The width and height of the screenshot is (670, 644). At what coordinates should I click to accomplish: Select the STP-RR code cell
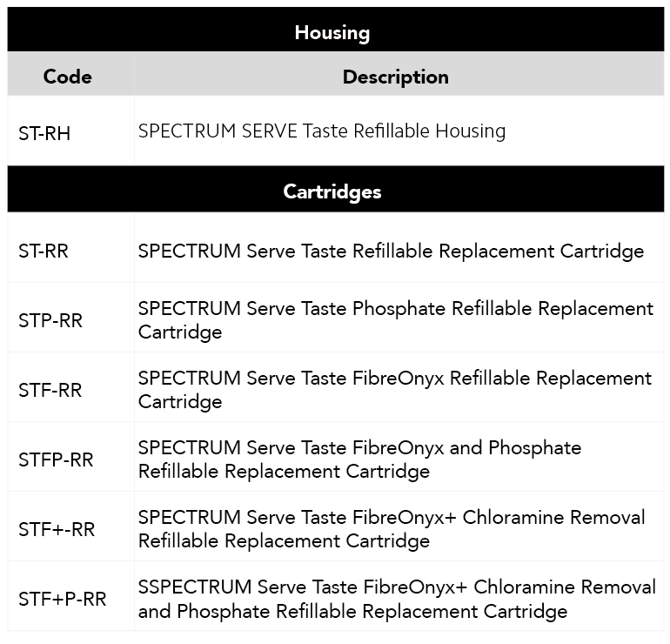[x=50, y=320]
